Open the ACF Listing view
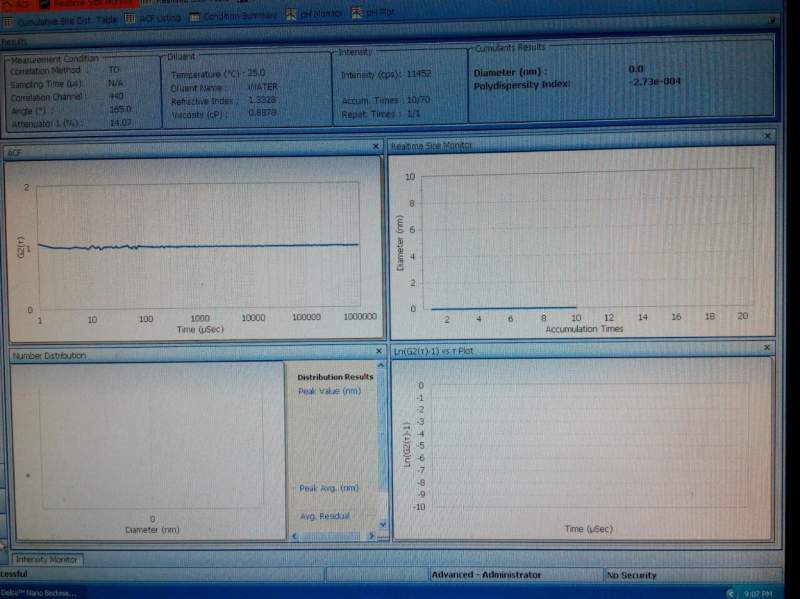800x599 pixels. [x=153, y=18]
